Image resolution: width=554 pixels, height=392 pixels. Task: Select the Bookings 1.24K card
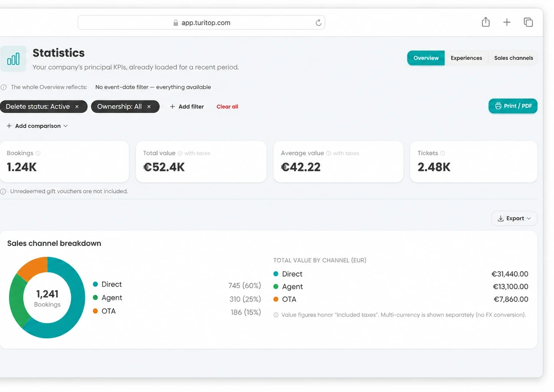click(64, 162)
